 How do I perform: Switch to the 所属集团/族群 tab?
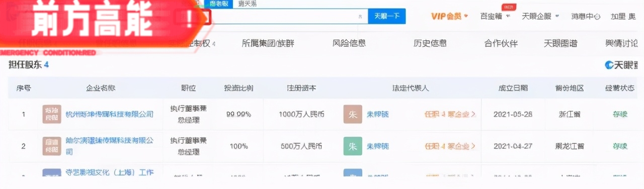(268, 43)
